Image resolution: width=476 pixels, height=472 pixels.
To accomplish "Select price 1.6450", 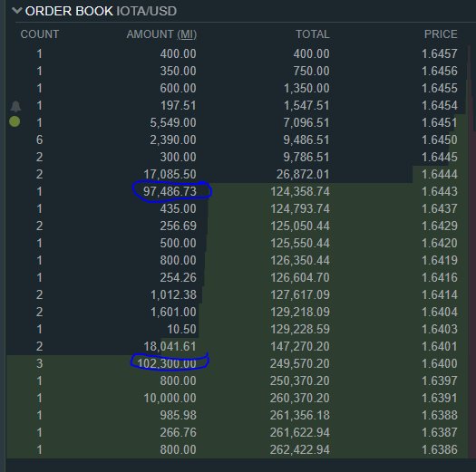I will tap(439, 140).
